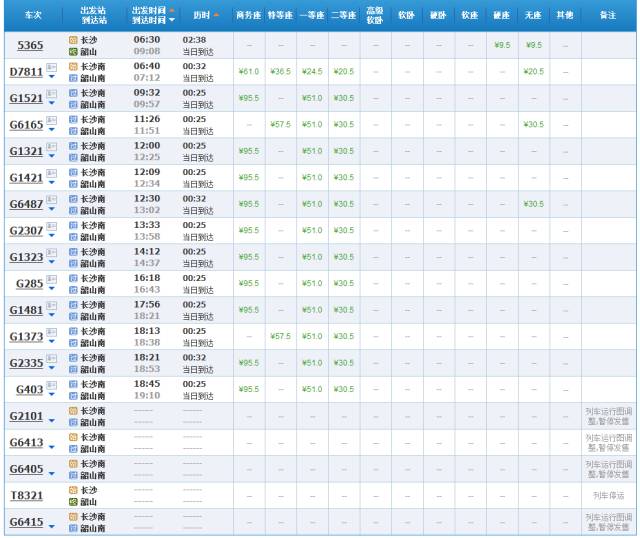Open train number G403 link

click(x=29, y=389)
